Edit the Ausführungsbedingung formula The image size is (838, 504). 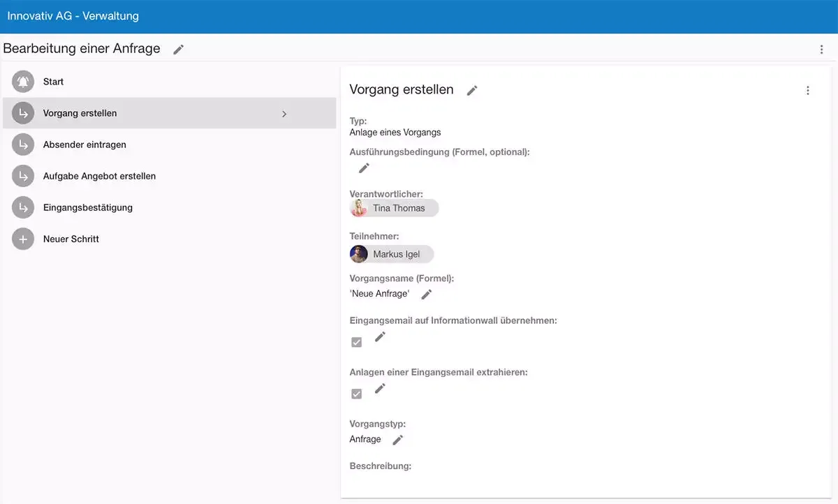pyautogui.click(x=364, y=168)
